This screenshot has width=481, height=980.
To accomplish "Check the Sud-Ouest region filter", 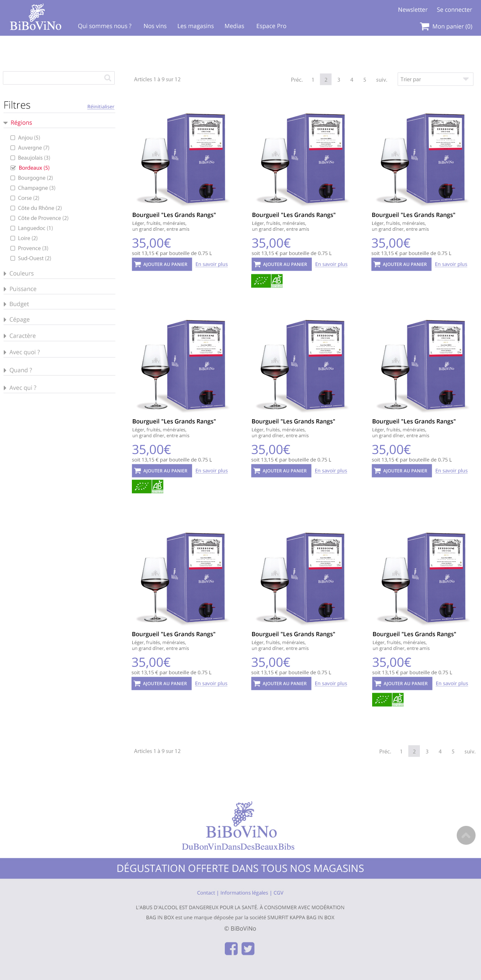I will click(x=13, y=258).
